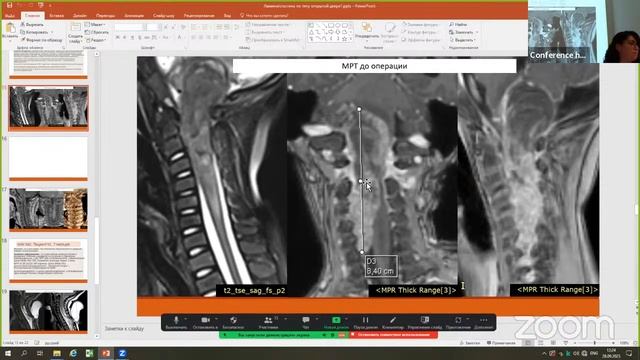
Task: Open Internet Explorer from the taskbar
Action: click(x=73, y=353)
